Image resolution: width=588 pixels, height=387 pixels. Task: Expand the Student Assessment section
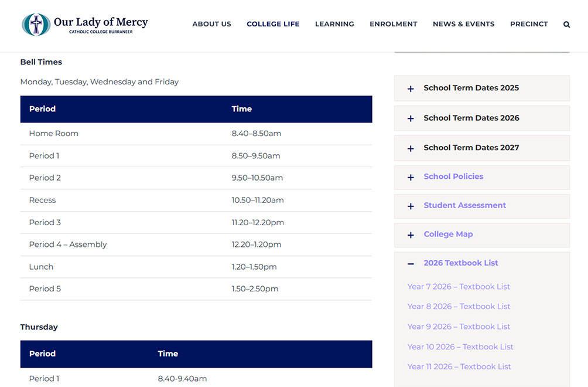click(x=464, y=205)
